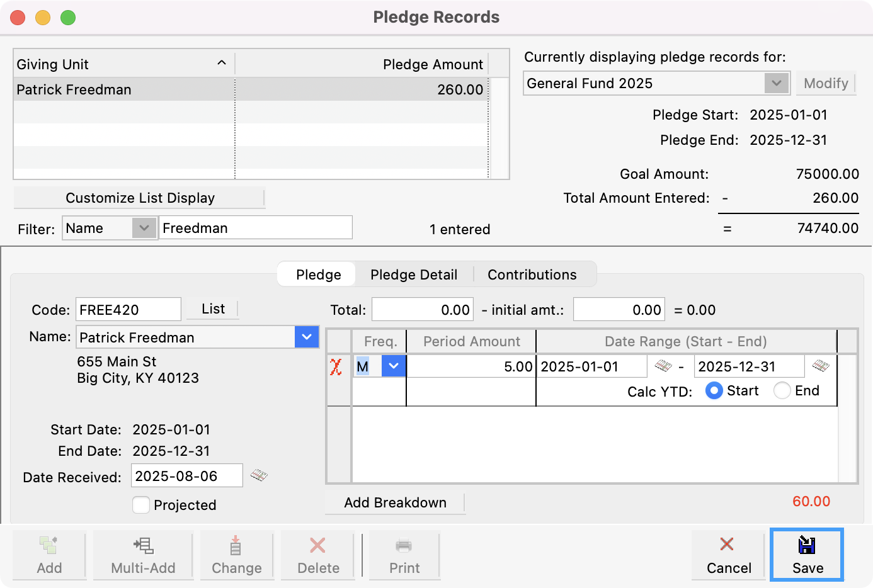Screen dimensions: 873x588
Task: Click the Add Breakdown button
Action: (x=395, y=502)
